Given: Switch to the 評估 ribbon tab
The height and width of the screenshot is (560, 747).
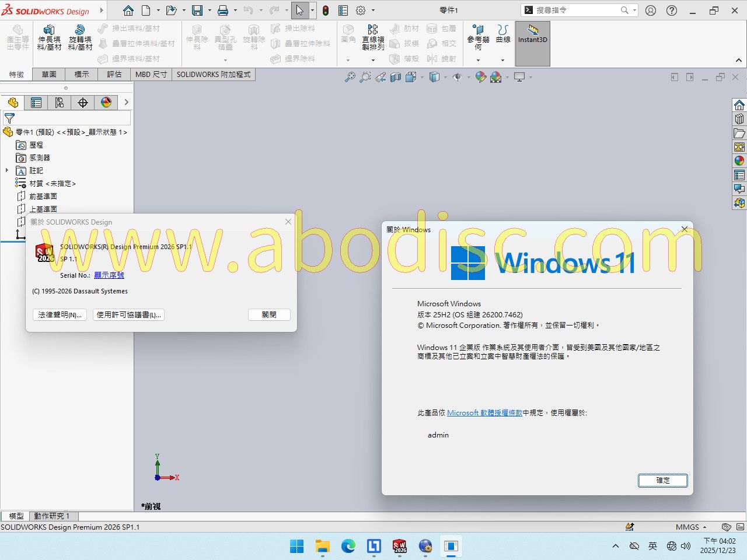Looking at the screenshot, I should [x=114, y=74].
